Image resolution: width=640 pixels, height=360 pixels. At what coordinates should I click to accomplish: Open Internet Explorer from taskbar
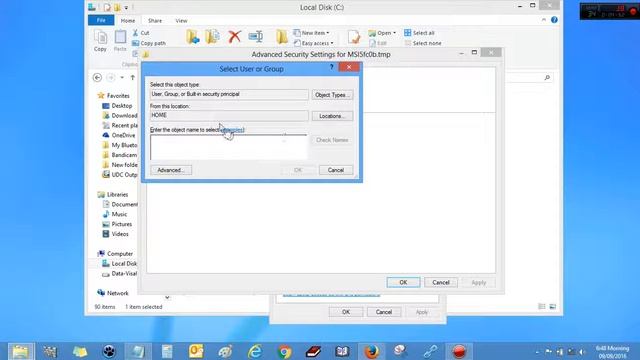click(255, 351)
